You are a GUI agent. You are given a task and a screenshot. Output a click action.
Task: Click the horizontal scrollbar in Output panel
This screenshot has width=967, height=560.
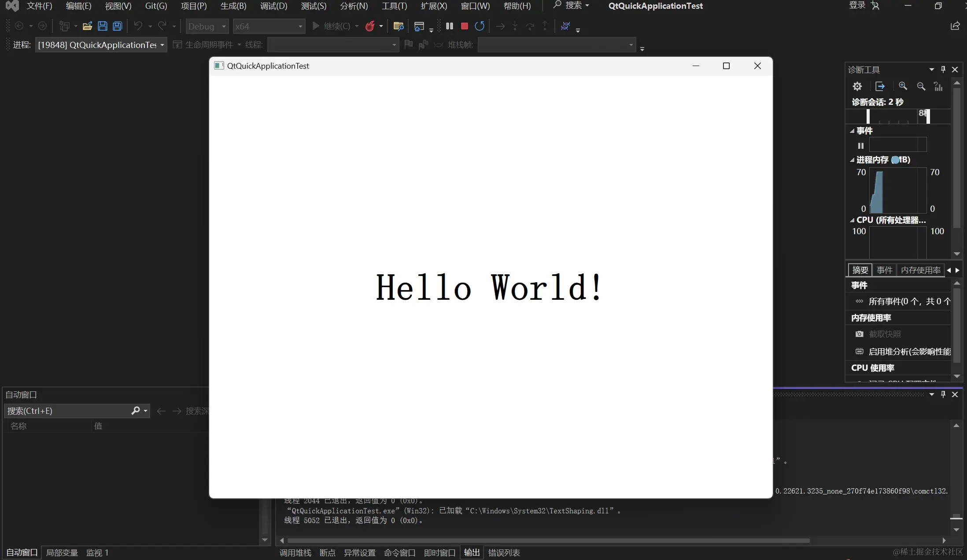(x=548, y=540)
